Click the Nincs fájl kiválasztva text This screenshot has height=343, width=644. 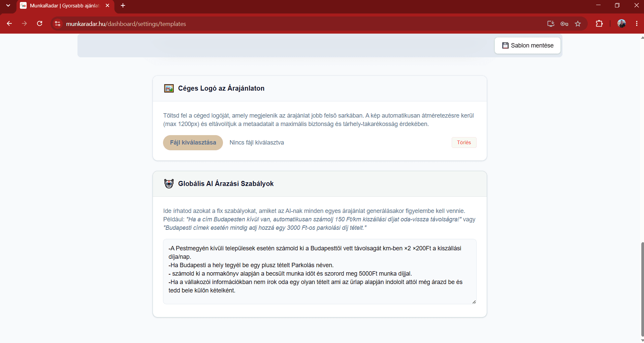(257, 143)
